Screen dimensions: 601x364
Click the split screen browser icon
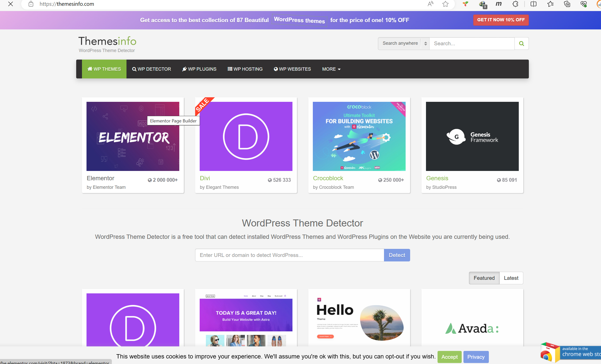[x=533, y=4]
